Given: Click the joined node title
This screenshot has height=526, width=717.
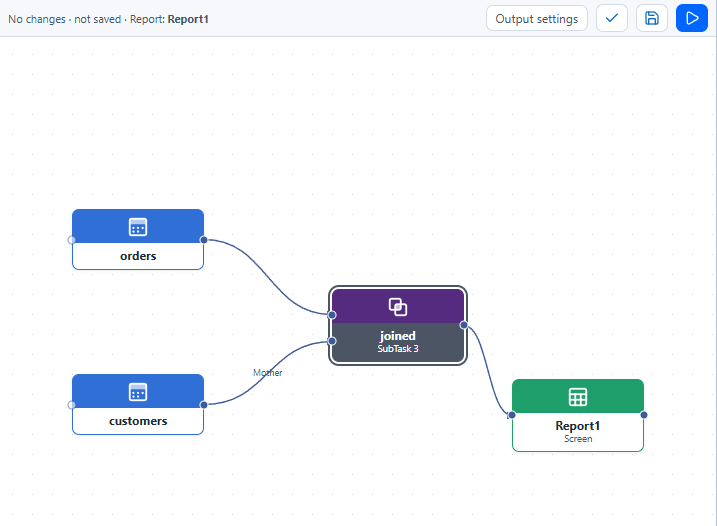Looking at the screenshot, I should [x=397, y=336].
